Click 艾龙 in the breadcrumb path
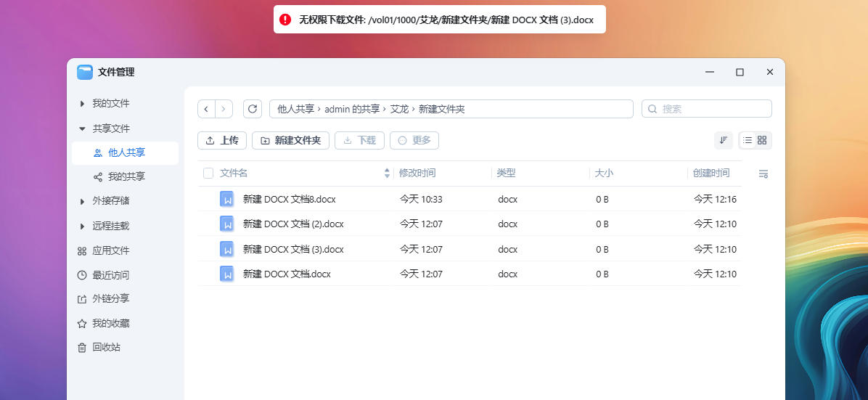The image size is (868, 400). tap(399, 109)
